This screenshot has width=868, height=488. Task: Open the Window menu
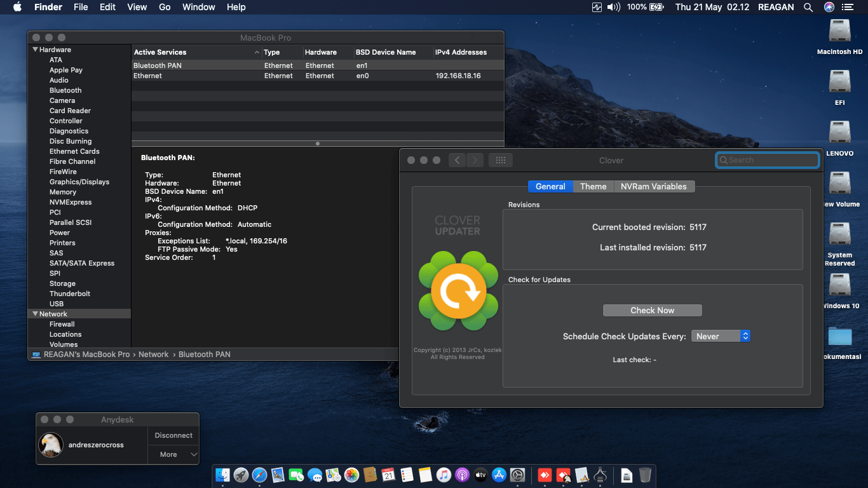(199, 7)
